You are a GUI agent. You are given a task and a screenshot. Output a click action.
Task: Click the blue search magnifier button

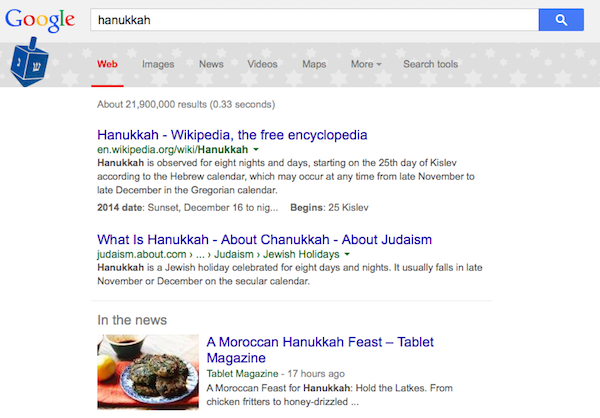pyautogui.click(x=561, y=20)
